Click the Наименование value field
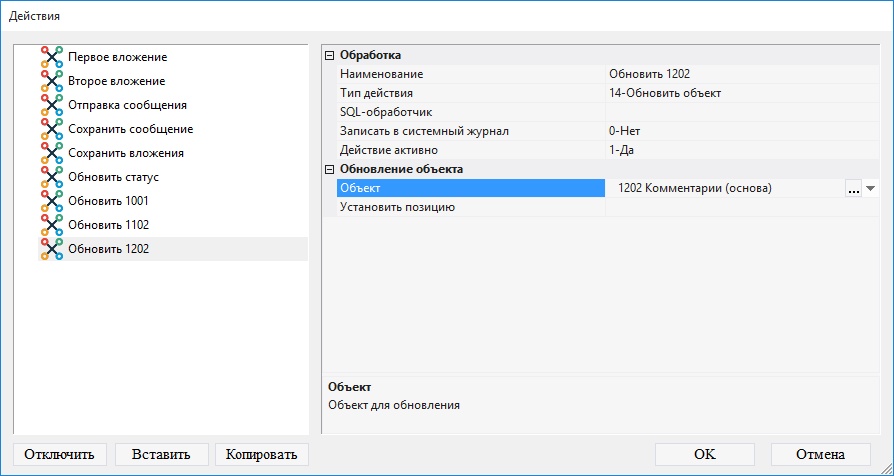The image size is (894, 476). tap(740, 74)
